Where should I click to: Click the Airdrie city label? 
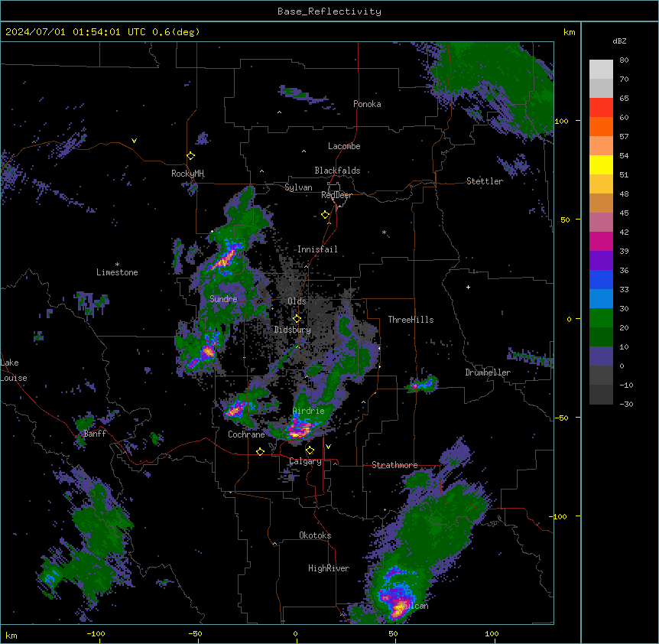309,411
